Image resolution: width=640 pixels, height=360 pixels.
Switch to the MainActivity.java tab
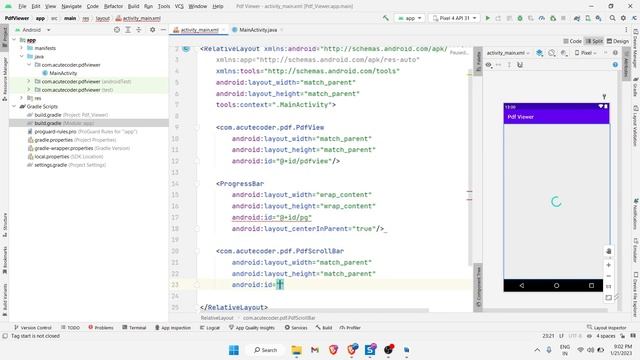[257, 30]
